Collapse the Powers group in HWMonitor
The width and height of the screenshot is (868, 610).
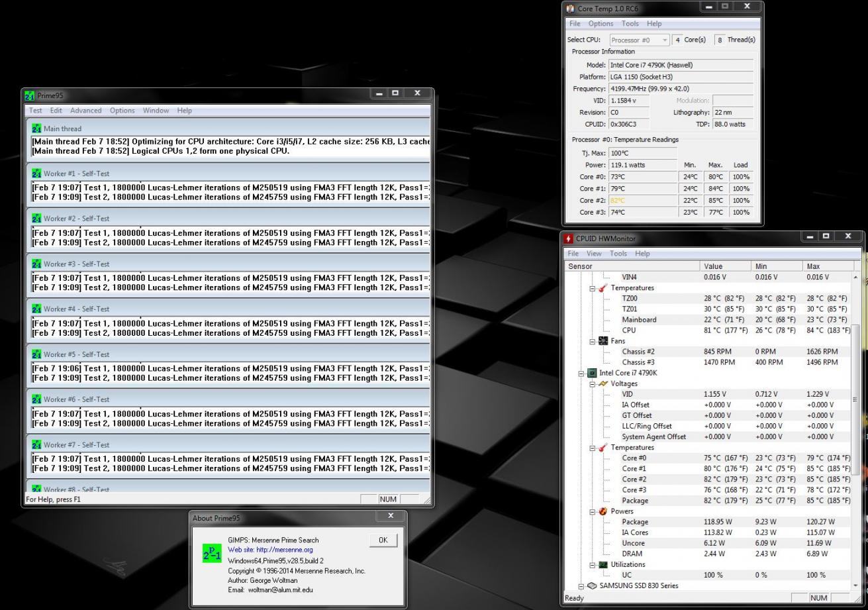(593, 511)
